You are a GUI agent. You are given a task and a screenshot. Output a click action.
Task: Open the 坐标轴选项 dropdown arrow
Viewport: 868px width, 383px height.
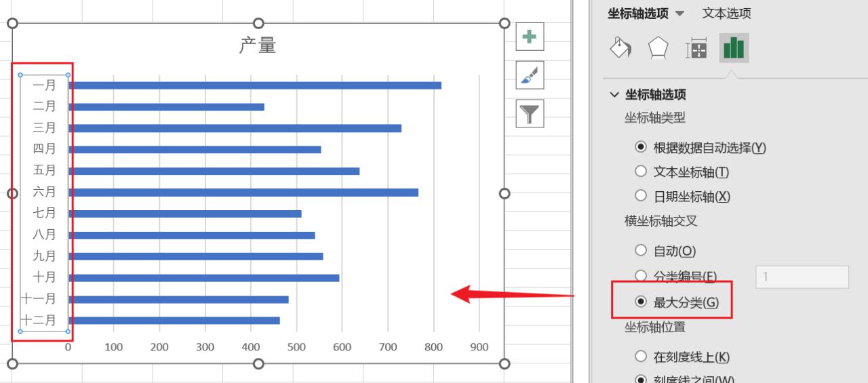coord(680,14)
